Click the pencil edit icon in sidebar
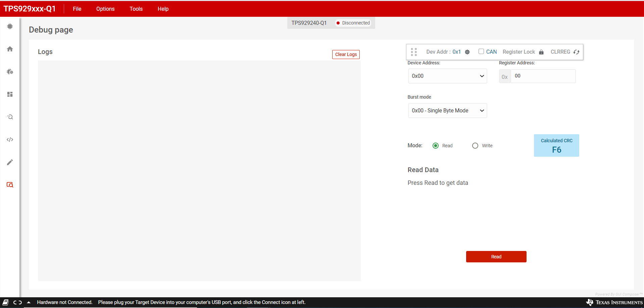Viewport: 644px width, 308px height. pos(10,162)
